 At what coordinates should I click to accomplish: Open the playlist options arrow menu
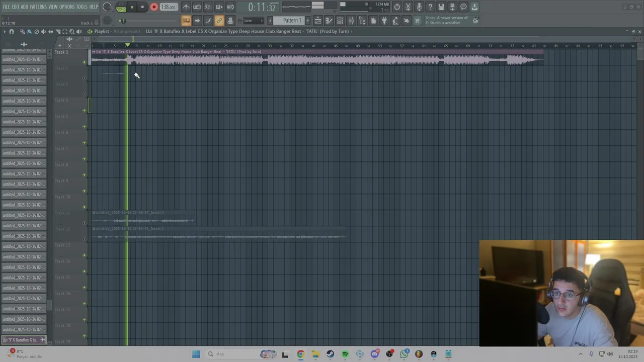[5, 32]
